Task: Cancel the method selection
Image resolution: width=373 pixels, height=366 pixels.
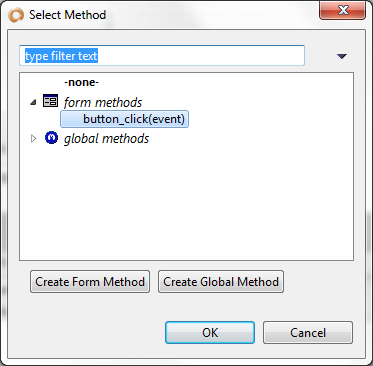Action: pyautogui.click(x=308, y=332)
